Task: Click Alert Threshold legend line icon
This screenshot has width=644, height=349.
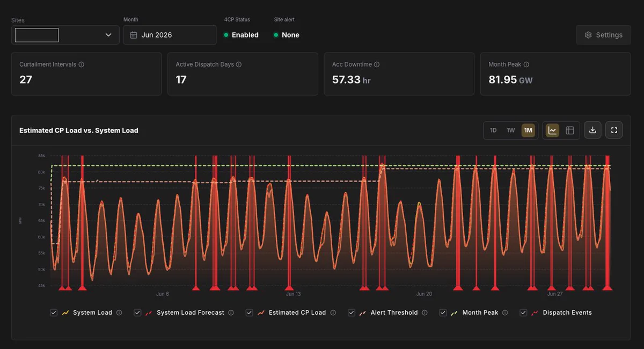Action: pyautogui.click(x=363, y=312)
